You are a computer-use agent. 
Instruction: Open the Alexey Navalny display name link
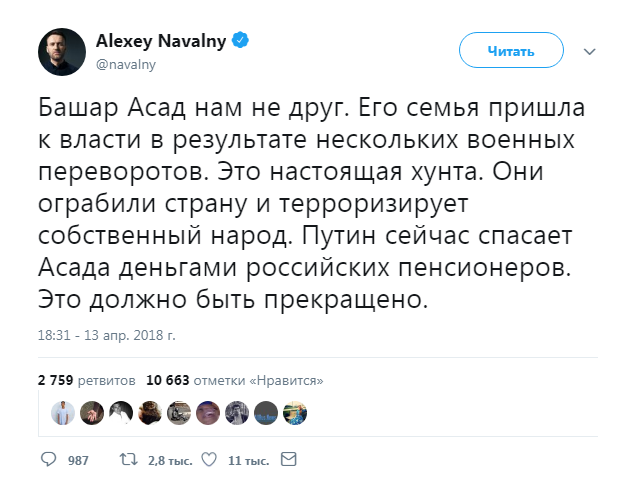click(162, 41)
